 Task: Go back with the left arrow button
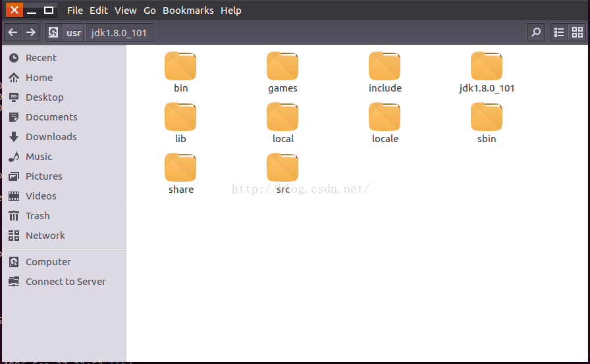13,33
